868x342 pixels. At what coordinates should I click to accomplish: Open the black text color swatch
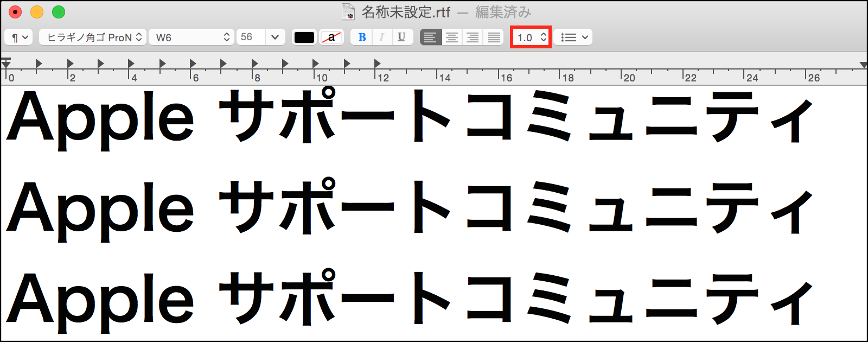coord(304,37)
